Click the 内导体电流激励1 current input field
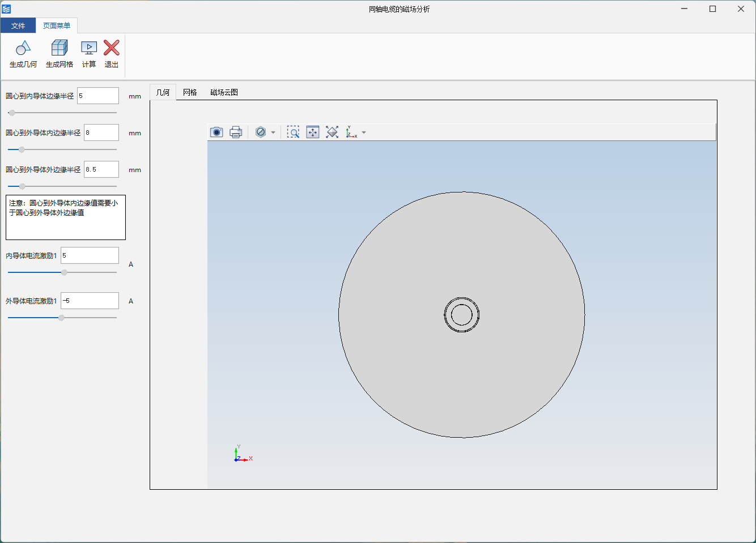The height and width of the screenshot is (543, 756). pyautogui.click(x=90, y=255)
